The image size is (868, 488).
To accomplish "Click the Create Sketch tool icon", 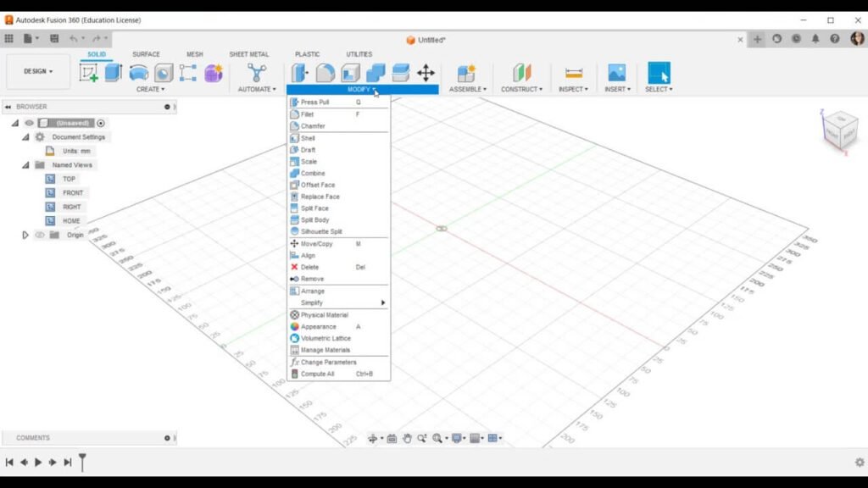I will tap(88, 73).
